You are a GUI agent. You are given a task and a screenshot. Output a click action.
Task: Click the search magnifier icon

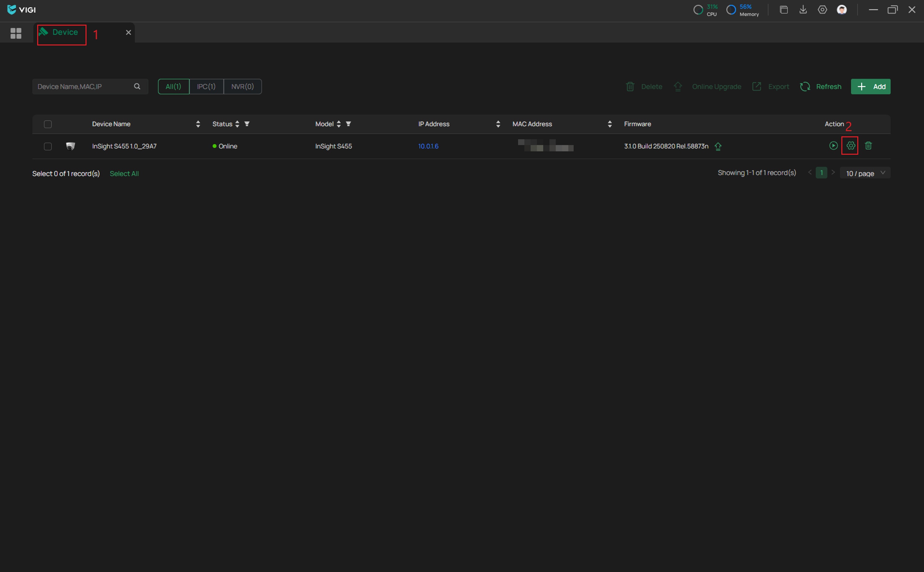pos(137,87)
